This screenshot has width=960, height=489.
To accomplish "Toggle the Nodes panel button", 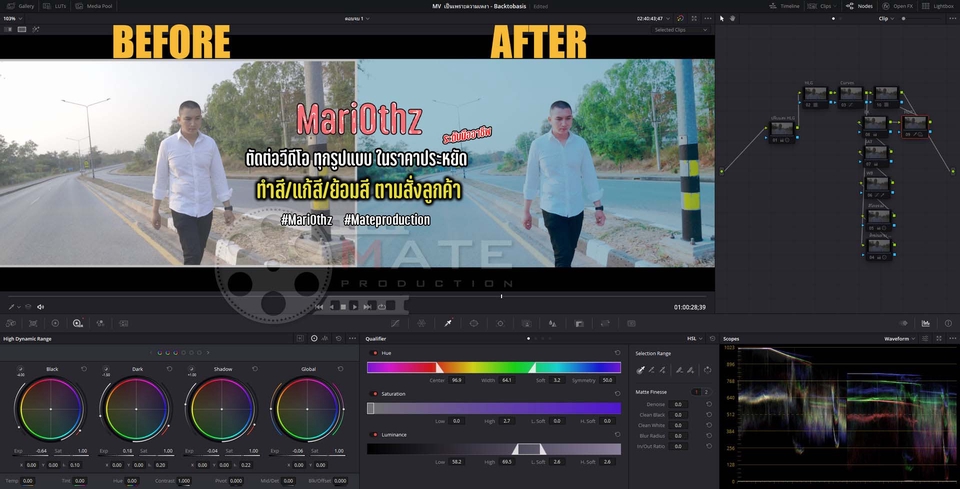I will click(860, 6).
